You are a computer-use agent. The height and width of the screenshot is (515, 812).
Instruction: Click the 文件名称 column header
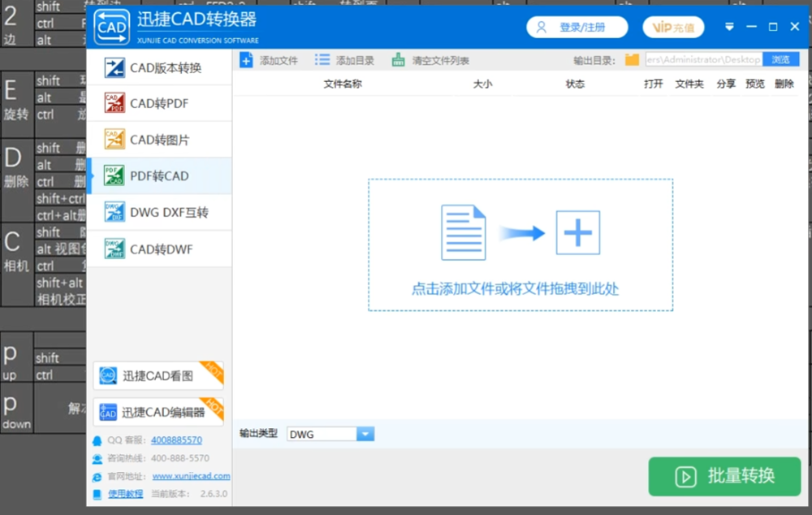pyautogui.click(x=343, y=84)
